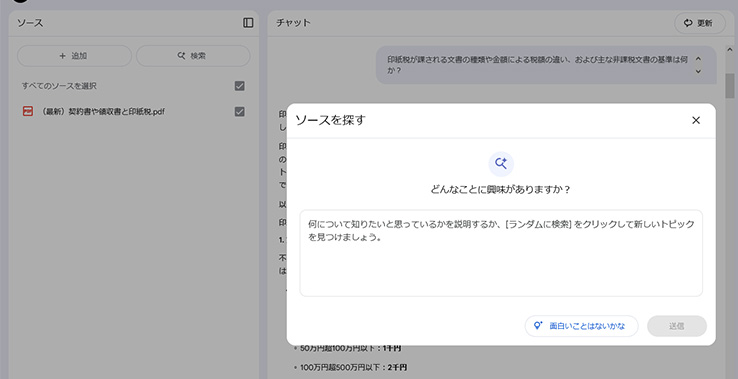This screenshot has height=379, width=738.
Task: Click the チャット panel header label
Action: click(293, 23)
